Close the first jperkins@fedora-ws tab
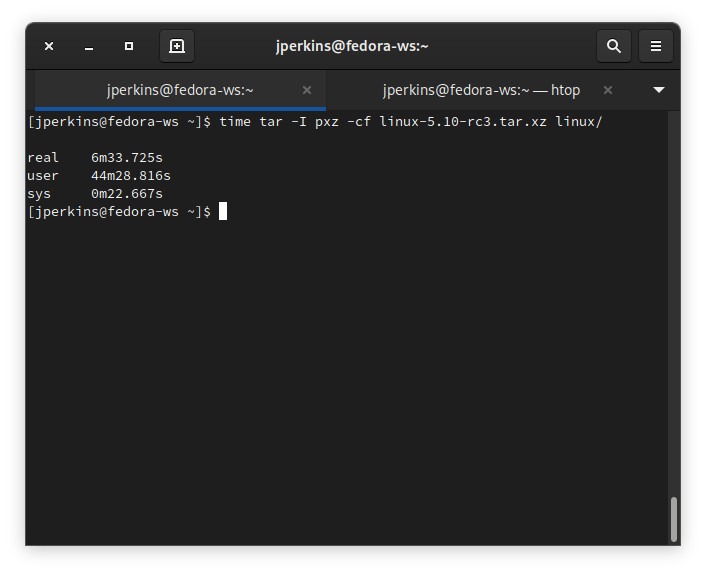This screenshot has height=574, width=706. tap(307, 90)
